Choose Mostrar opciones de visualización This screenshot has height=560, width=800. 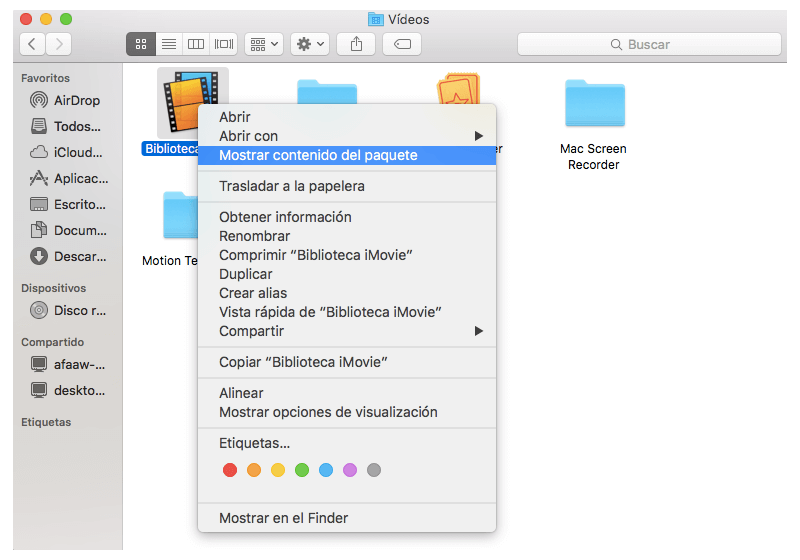click(347, 412)
